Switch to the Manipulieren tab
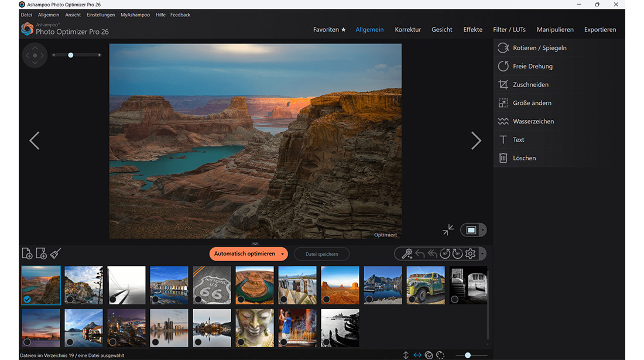The height and width of the screenshot is (360, 644). tap(555, 29)
